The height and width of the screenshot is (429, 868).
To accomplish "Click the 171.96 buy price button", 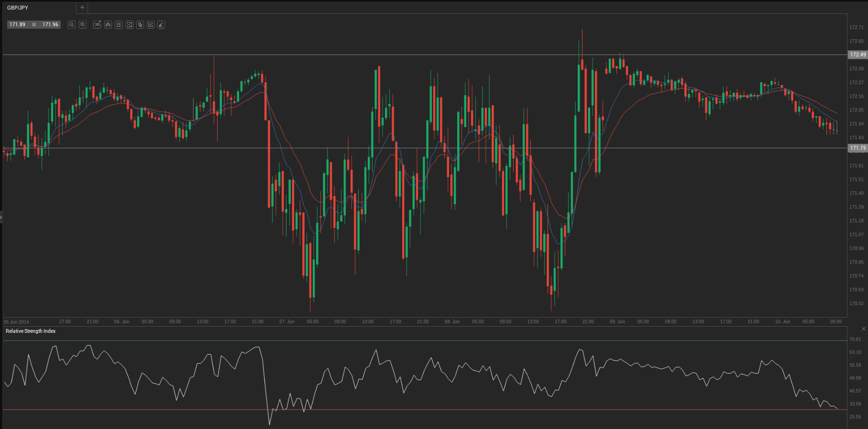I will point(50,25).
